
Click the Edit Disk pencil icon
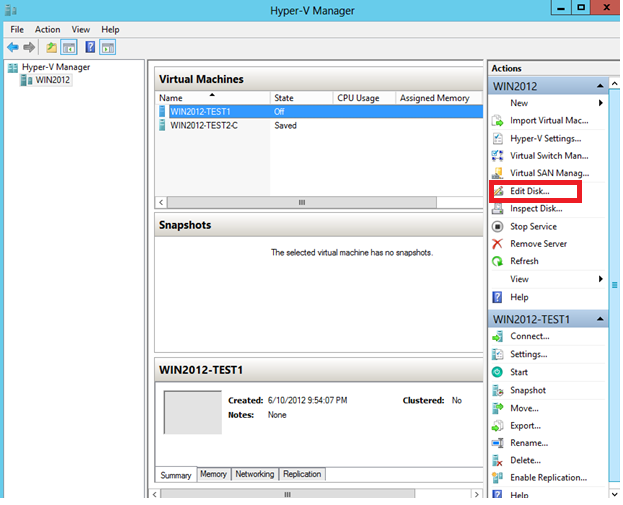point(498,191)
